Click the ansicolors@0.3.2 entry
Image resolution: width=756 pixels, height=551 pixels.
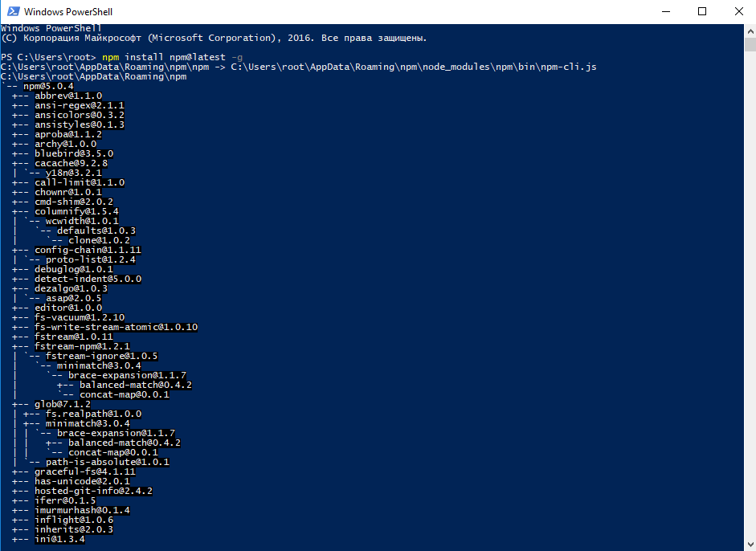[x=79, y=115]
